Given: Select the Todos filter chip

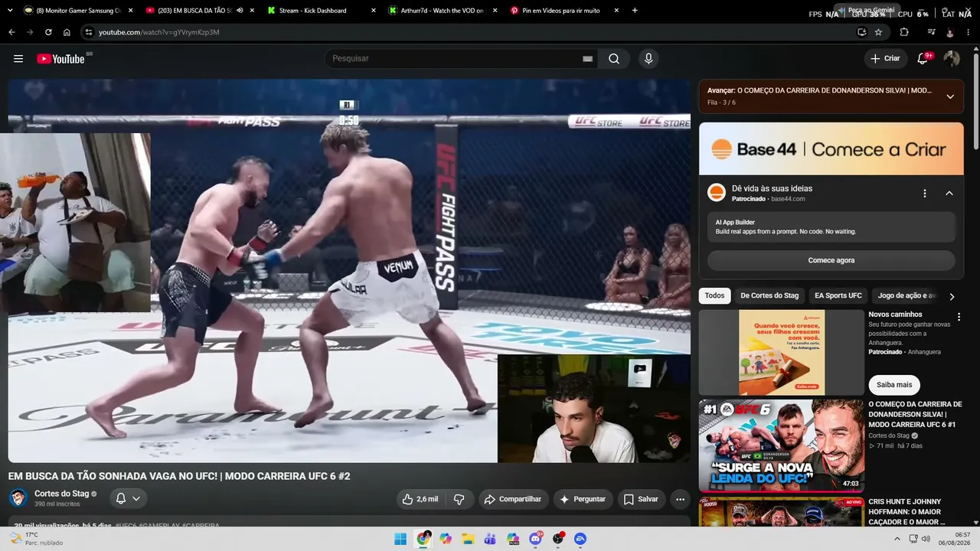Looking at the screenshot, I should click(714, 295).
